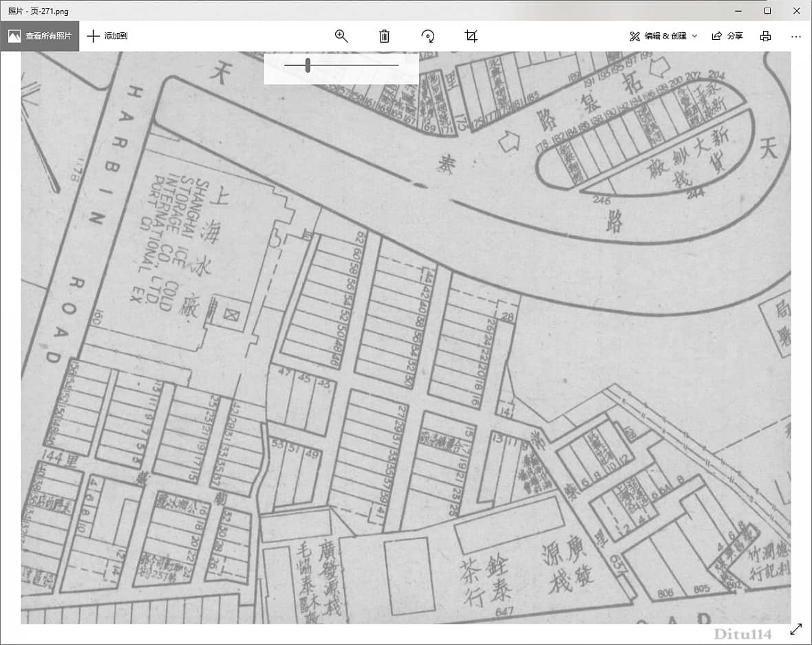Viewport: 812px width, 645px height.
Task: Rotate the photo with the rotate icon
Action: [428, 36]
